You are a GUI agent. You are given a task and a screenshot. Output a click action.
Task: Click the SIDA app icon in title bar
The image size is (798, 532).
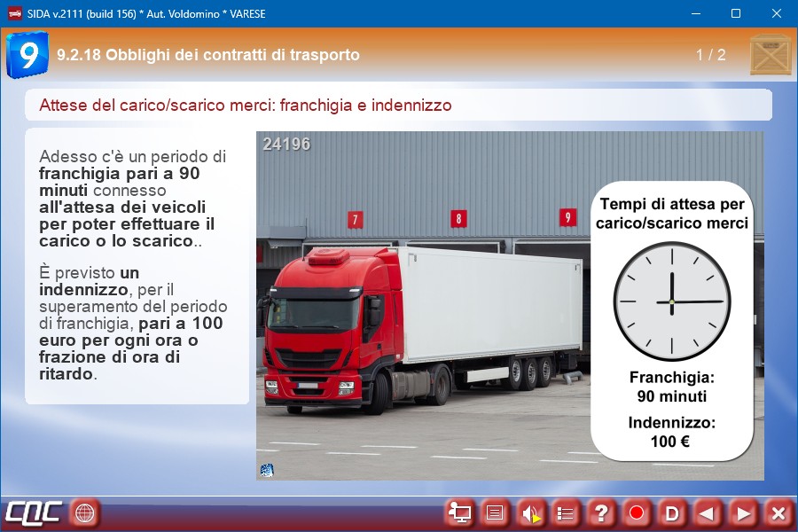(14, 13)
